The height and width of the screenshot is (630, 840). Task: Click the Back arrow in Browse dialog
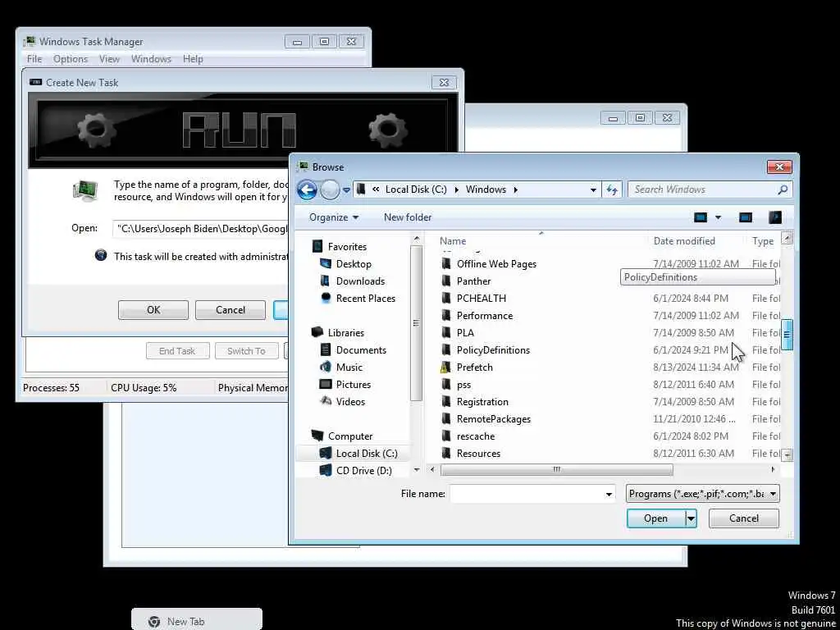click(x=307, y=189)
